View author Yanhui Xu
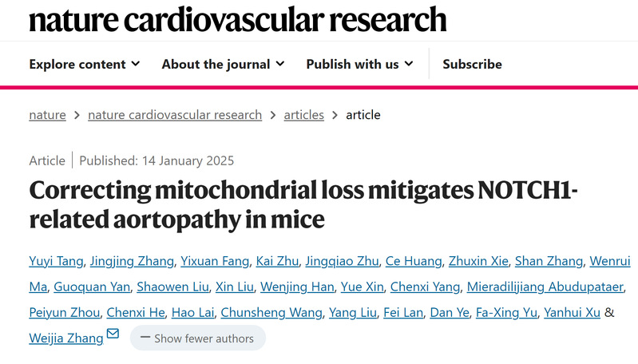Viewport: 638px width, 364px height. point(571,312)
